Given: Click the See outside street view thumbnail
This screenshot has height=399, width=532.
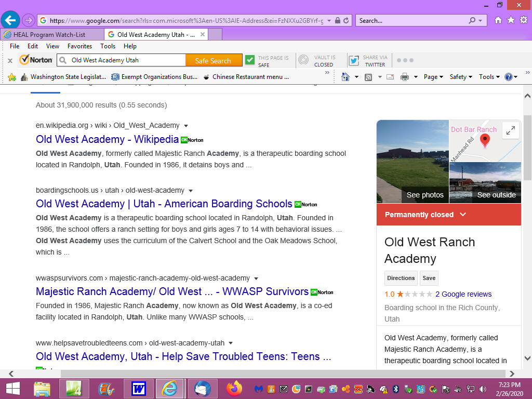Looking at the screenshot, I should [485, 182].
